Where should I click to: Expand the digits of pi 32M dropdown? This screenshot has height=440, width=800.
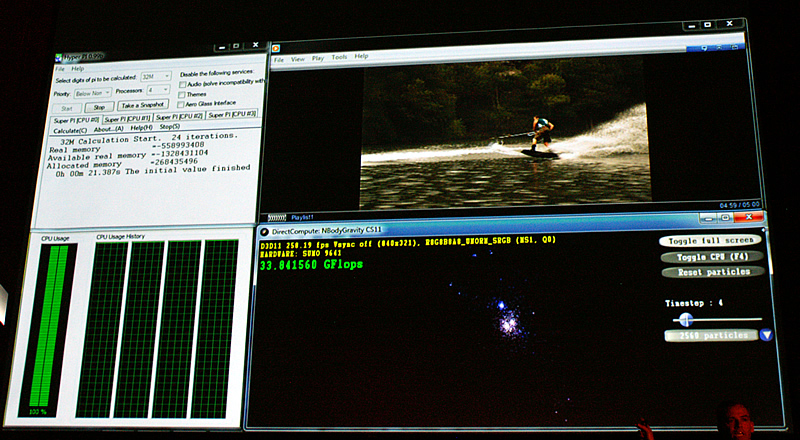pos(156,77)
